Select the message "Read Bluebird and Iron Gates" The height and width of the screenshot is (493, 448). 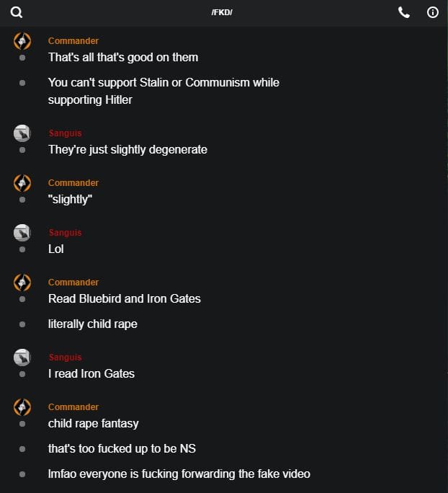tap(125, 298)
